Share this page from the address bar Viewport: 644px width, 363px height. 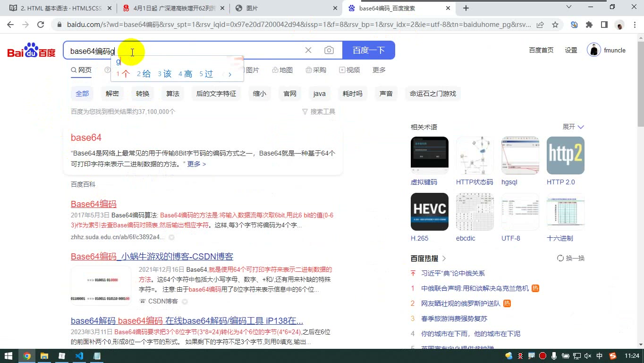click(540, 25)
